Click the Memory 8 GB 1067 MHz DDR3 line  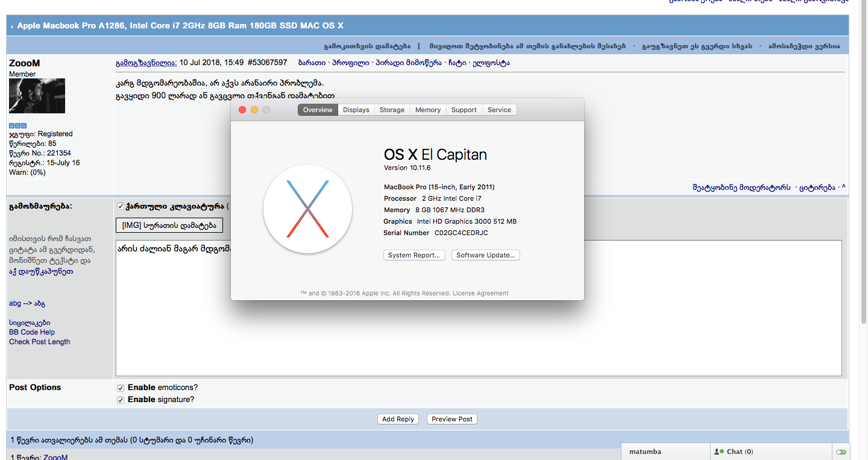[x=434, y=210]
